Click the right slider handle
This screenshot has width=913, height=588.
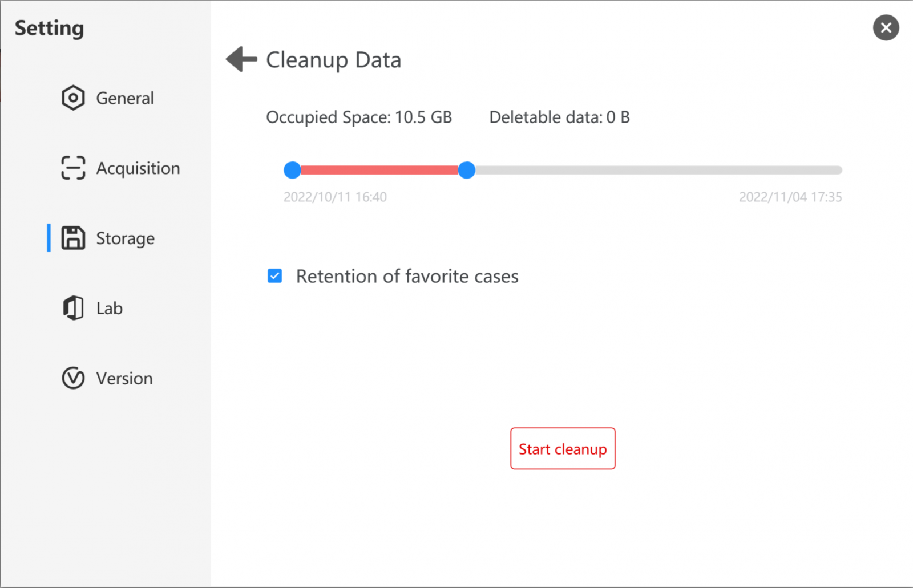pyautogui.click(x=467, y=170)
